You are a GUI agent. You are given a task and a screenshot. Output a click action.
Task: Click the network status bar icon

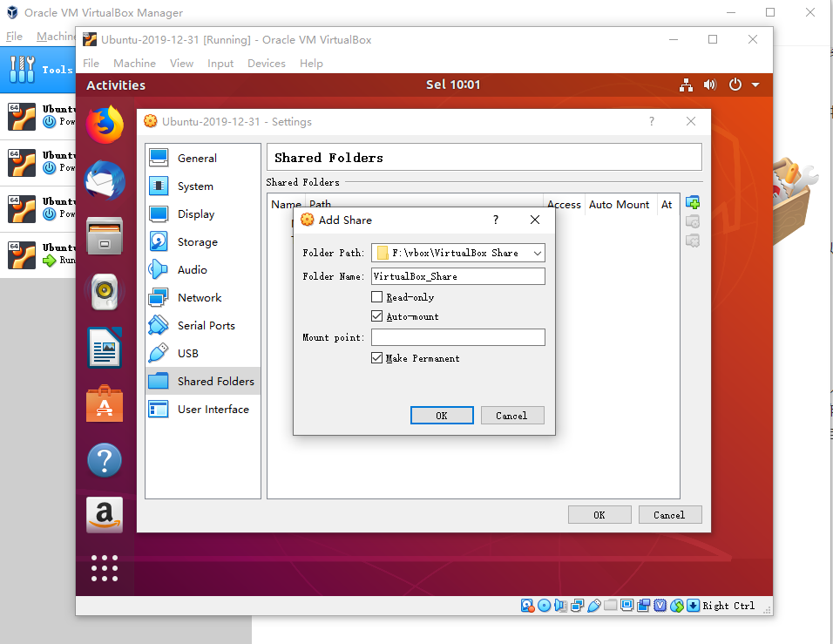point(578,606)
